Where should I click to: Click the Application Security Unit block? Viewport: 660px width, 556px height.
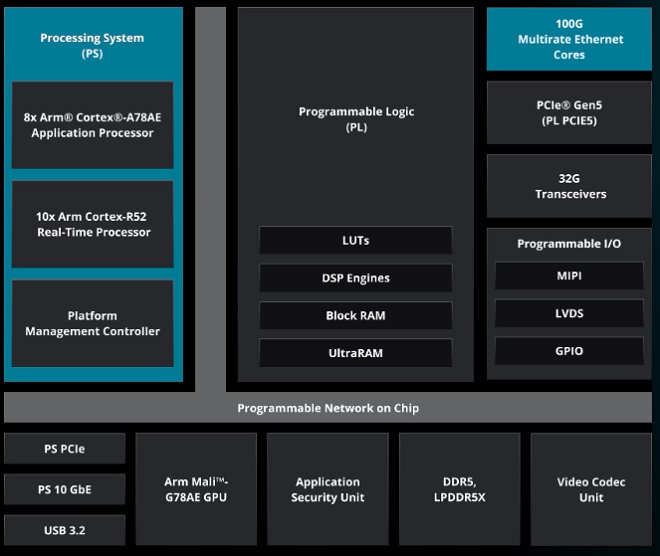328,489
